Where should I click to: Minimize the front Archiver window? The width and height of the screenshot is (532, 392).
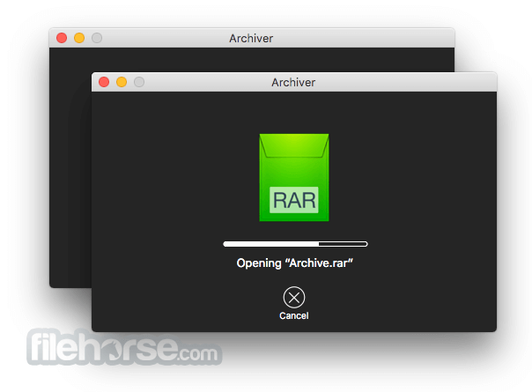click(122, 82)
